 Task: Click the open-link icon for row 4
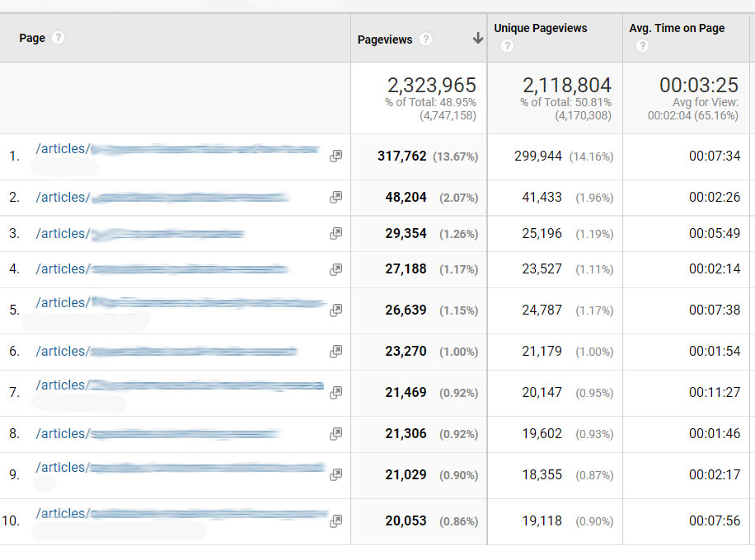[335, 269]
